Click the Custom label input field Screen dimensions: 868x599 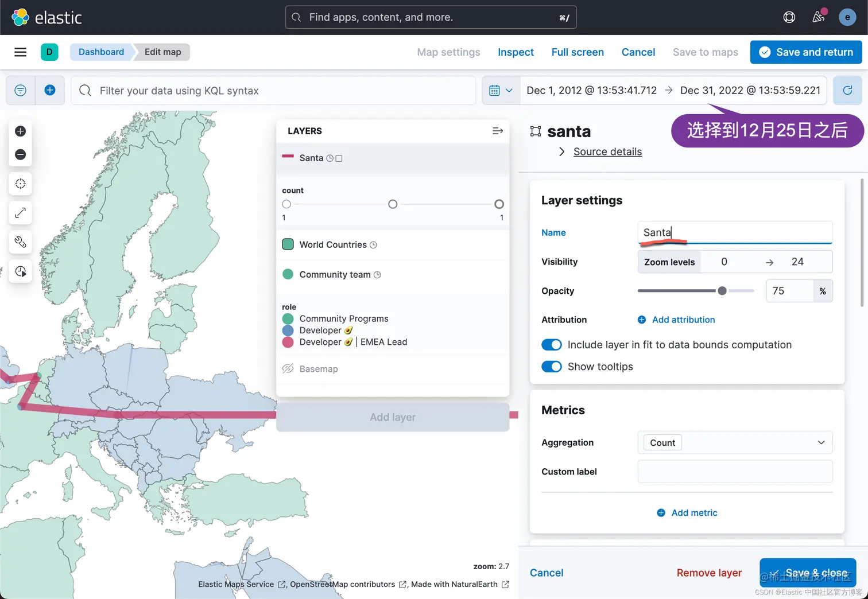735,472
